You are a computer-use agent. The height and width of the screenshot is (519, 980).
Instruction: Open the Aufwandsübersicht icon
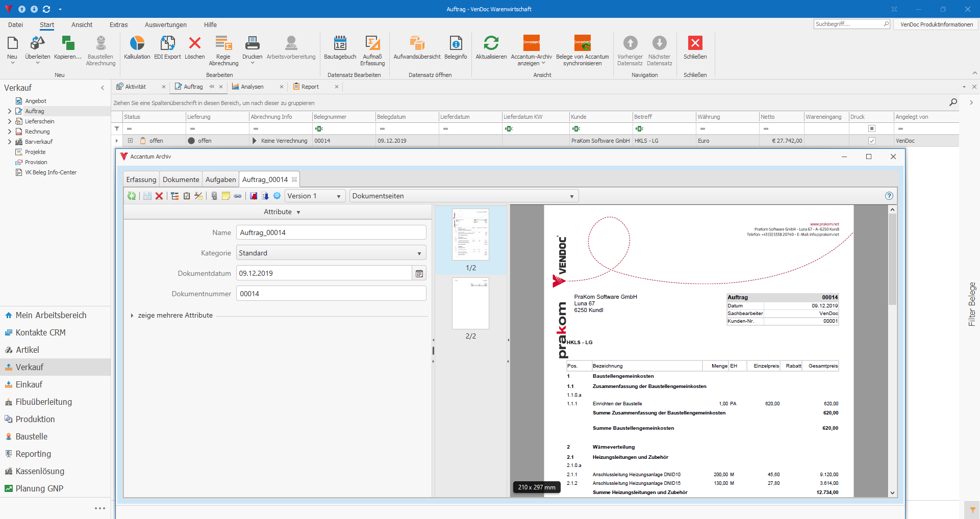(417, 44)
